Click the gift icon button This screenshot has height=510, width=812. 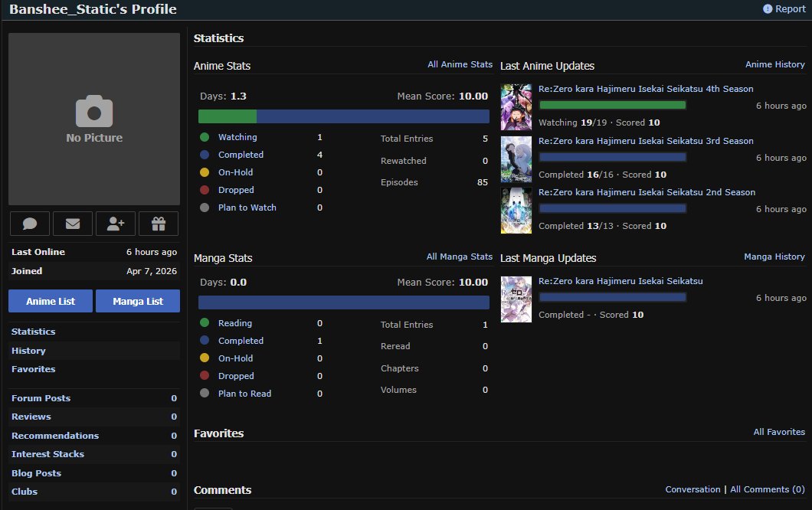click(x=159, y=224)
